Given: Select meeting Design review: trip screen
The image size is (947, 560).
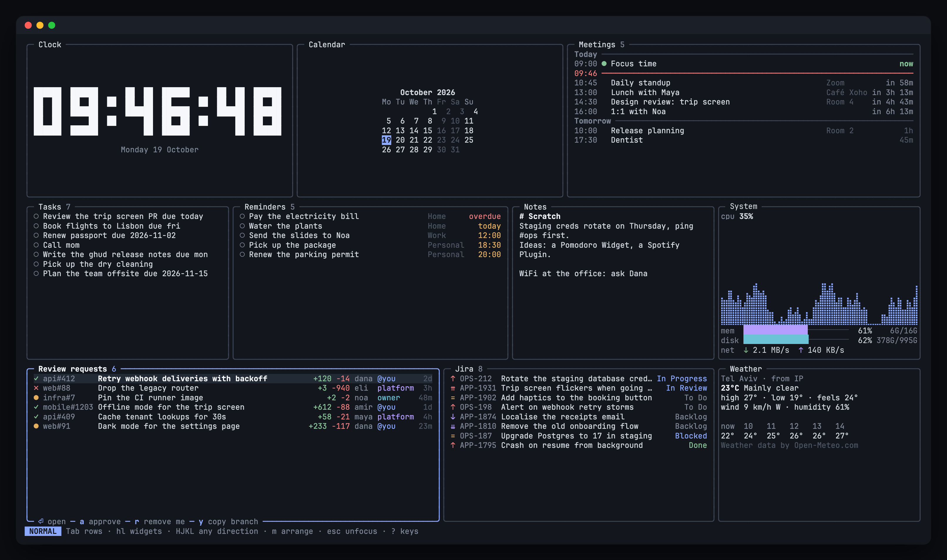Looking at the screenshot, I should [743, 102].
